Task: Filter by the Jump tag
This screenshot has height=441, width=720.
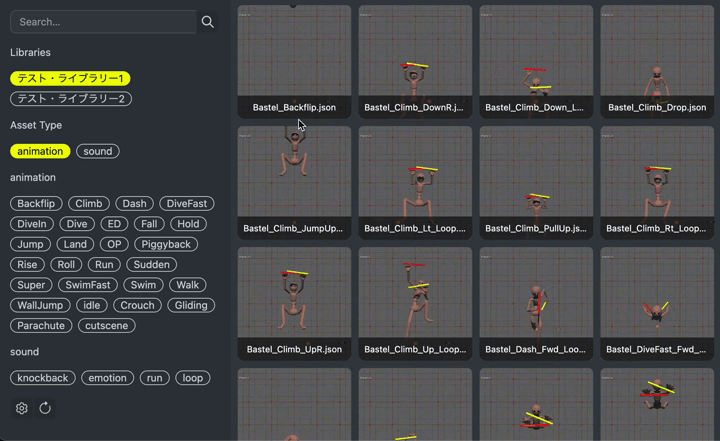Action: click(30, 244)
